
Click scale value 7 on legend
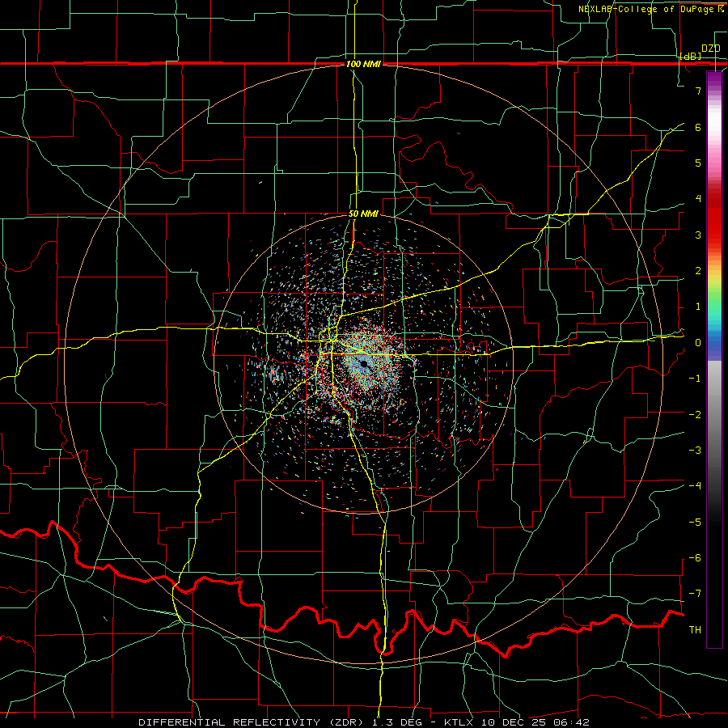pos(698,91)
